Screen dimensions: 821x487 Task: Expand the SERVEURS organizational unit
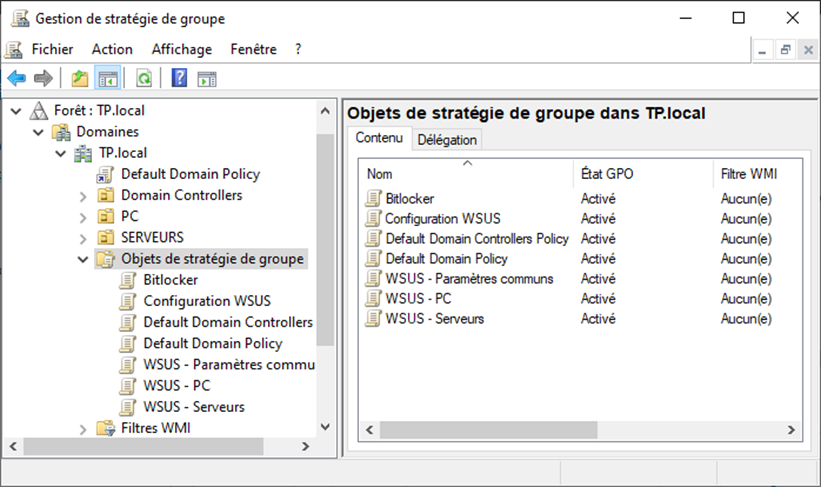click(x=83, y=239)
